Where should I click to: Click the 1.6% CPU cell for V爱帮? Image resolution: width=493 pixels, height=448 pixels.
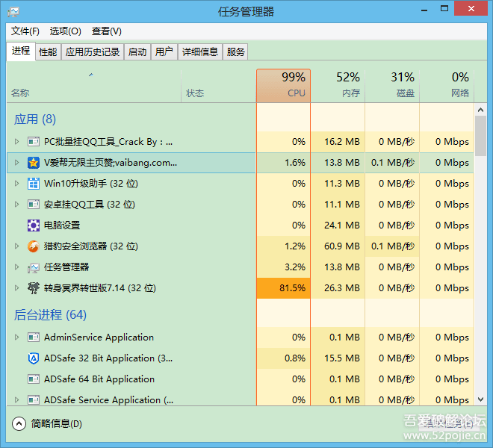(284, 163)
